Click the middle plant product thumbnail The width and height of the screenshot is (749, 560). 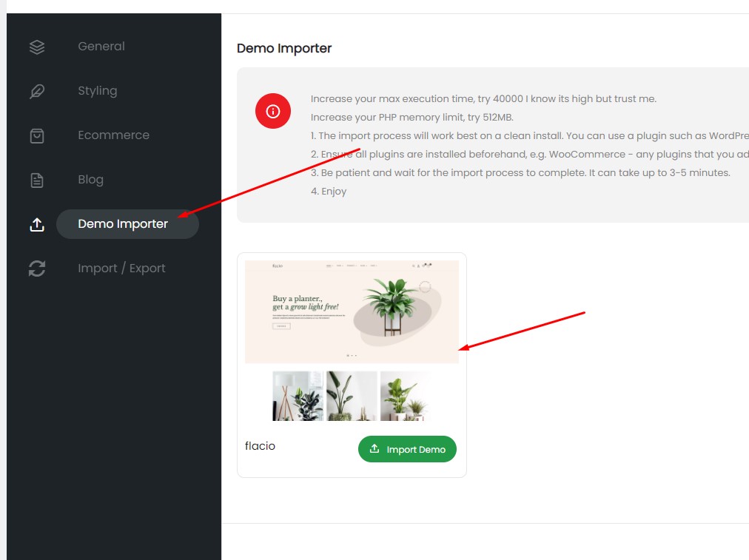pyautogui.click(x=352, y=396)
